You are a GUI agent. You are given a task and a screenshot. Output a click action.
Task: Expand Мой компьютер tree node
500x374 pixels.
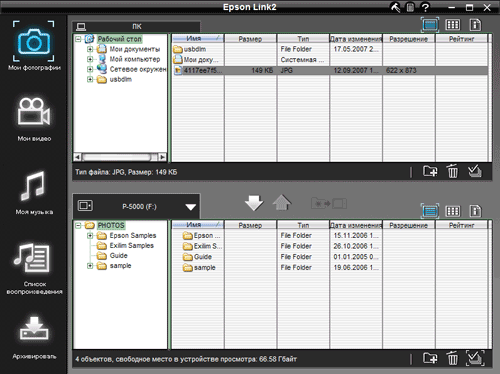90,59
